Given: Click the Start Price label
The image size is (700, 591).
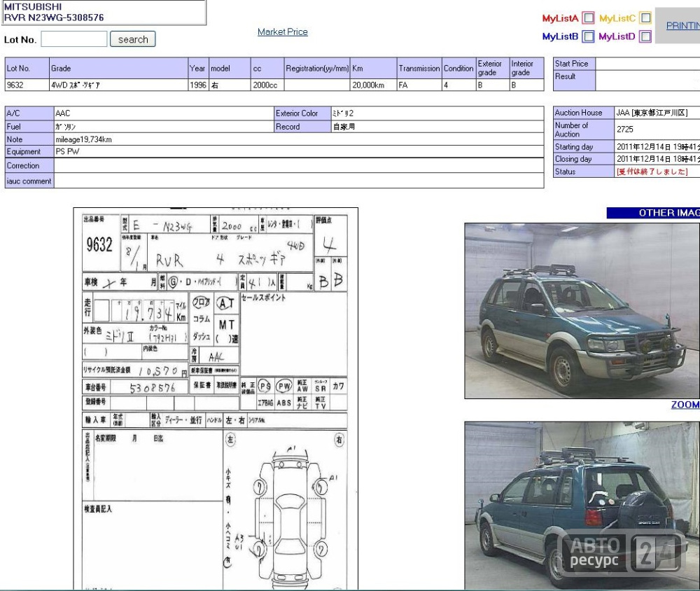Looking at the screenshot, I should tap(574, 64).
